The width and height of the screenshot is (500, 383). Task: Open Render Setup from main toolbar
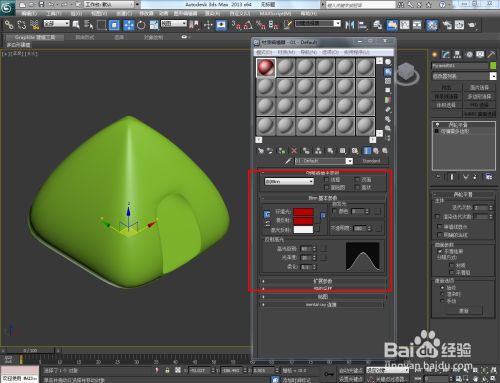click(x=447, y=25)
